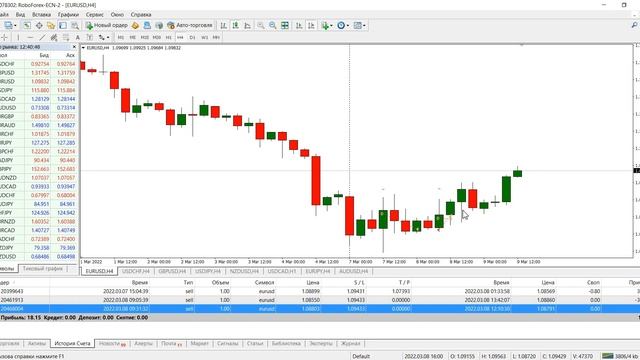Zoom out the chart

point(272,25)
